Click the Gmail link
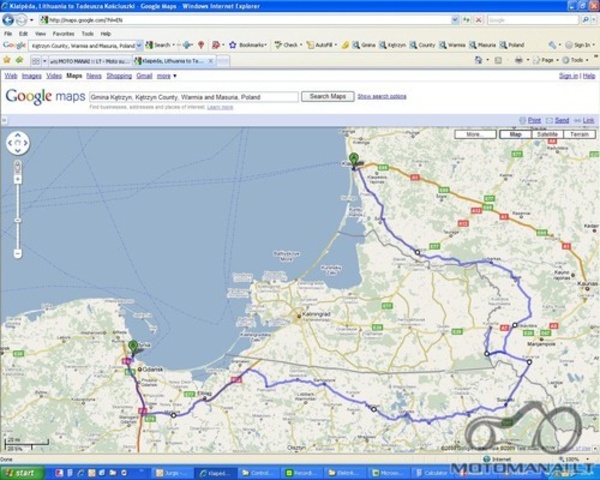 144,76
